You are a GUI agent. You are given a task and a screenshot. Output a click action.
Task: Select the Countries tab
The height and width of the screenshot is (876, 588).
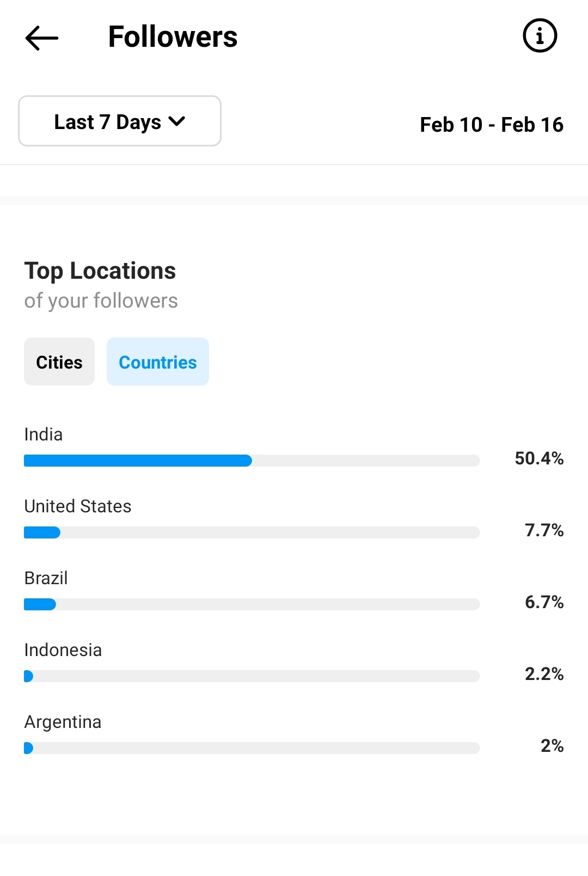[x=158, y=362]
